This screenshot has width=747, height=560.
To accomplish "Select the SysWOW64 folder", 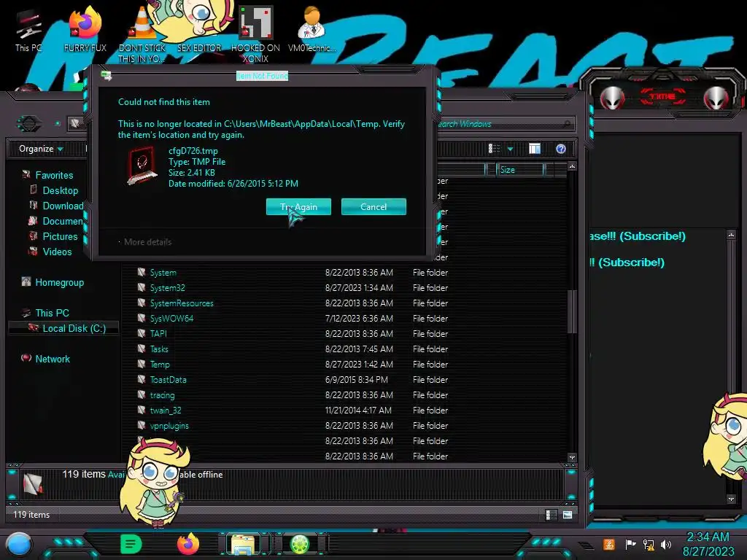I will (171, 318).
